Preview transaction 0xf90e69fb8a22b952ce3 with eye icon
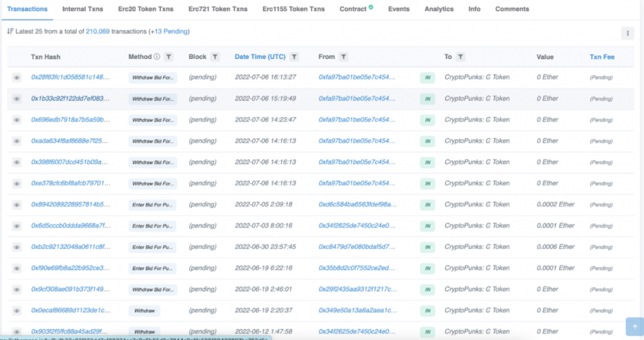644x340 pixels. pyautogui.click(x=17, y=268)
